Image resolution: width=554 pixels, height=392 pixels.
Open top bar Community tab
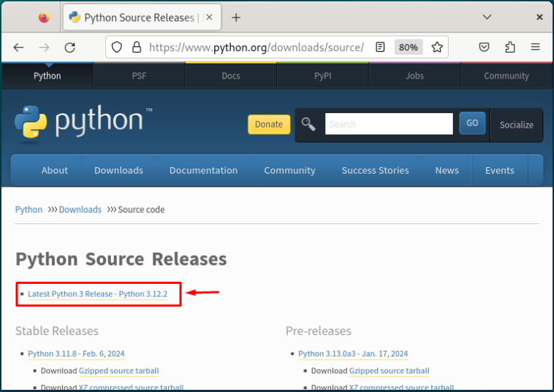click(x=506, y=76)
